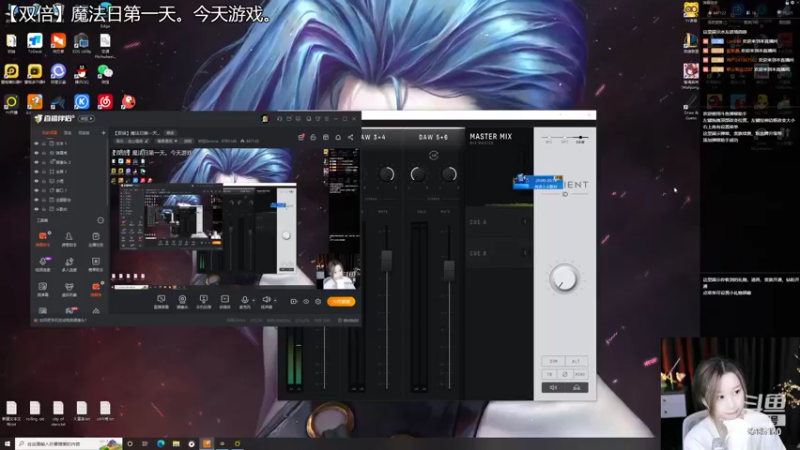
Task: Open the third tool in toolbox top row
Action: pyautogui.click(x=95, y=236)
